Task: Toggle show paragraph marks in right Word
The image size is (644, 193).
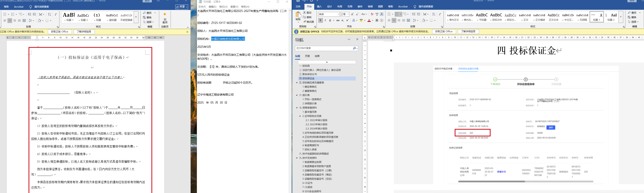Action: pos(440,14)
